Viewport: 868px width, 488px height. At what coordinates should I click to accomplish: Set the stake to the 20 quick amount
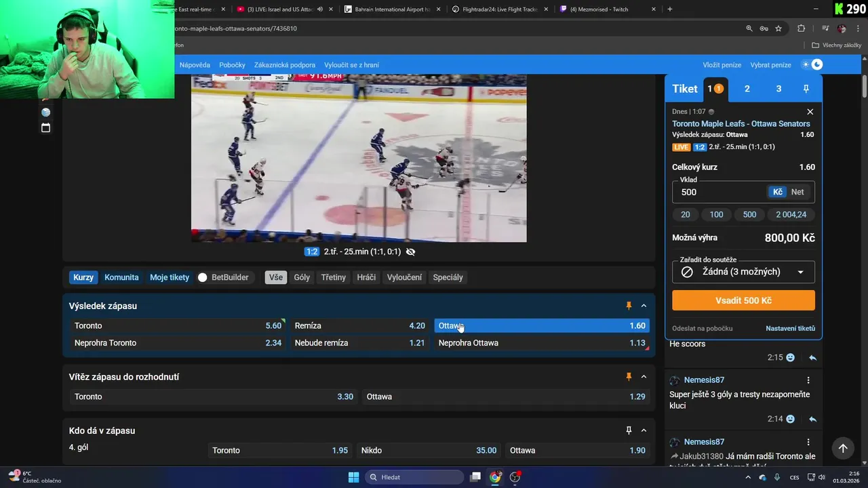click(x=686, y=214)
